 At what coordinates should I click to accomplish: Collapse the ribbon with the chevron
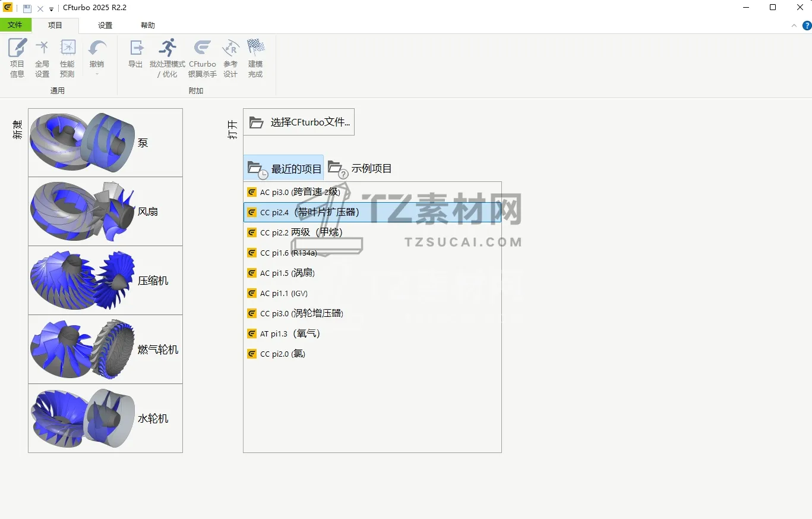(x=794, y=26)
